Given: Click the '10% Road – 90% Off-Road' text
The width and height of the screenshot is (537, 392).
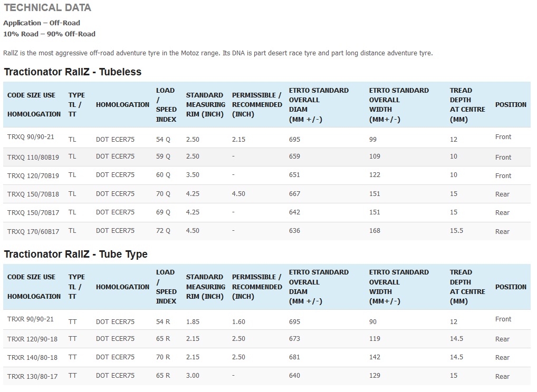Looking at the screenshot, I should (x=49, y=34).
